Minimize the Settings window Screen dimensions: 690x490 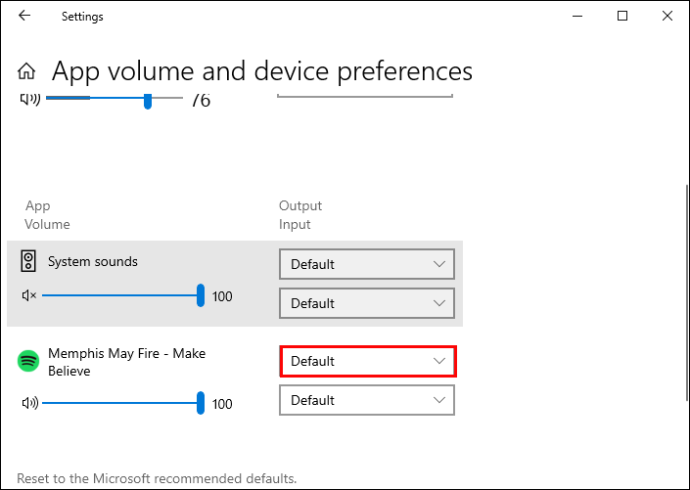point(577,16)
